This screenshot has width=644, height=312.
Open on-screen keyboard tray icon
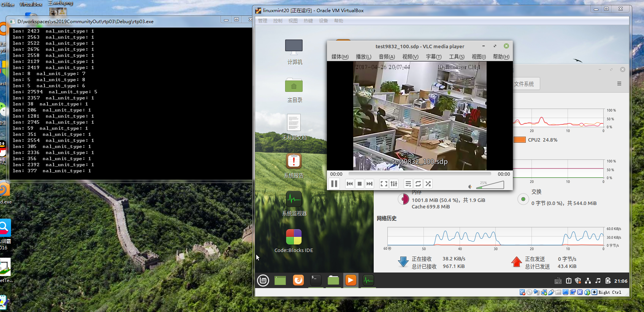(558, 281)
